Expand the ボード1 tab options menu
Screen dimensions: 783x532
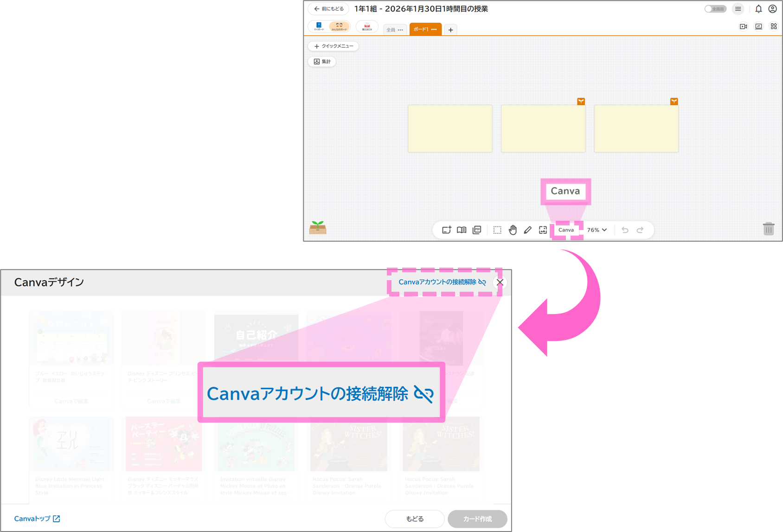[434, 30]
